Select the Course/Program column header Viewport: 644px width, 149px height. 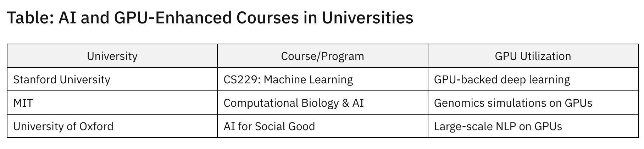coord(322,56)
